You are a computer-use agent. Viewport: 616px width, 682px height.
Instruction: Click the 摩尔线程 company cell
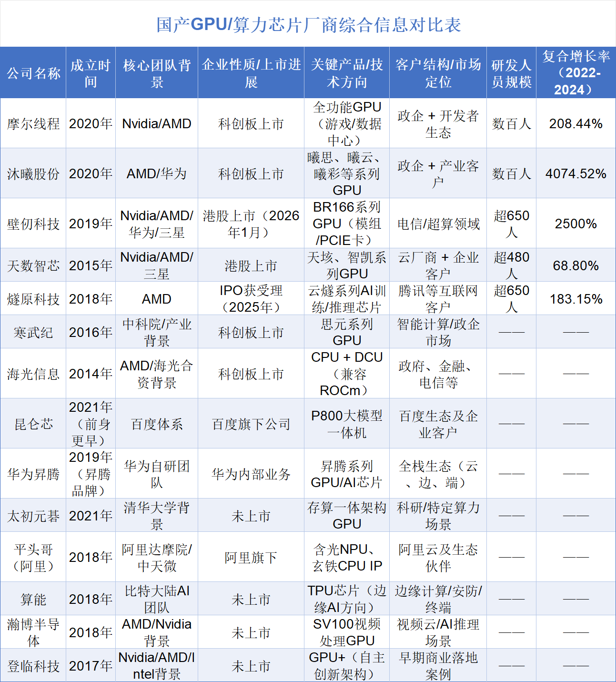(x=33, y=123)
